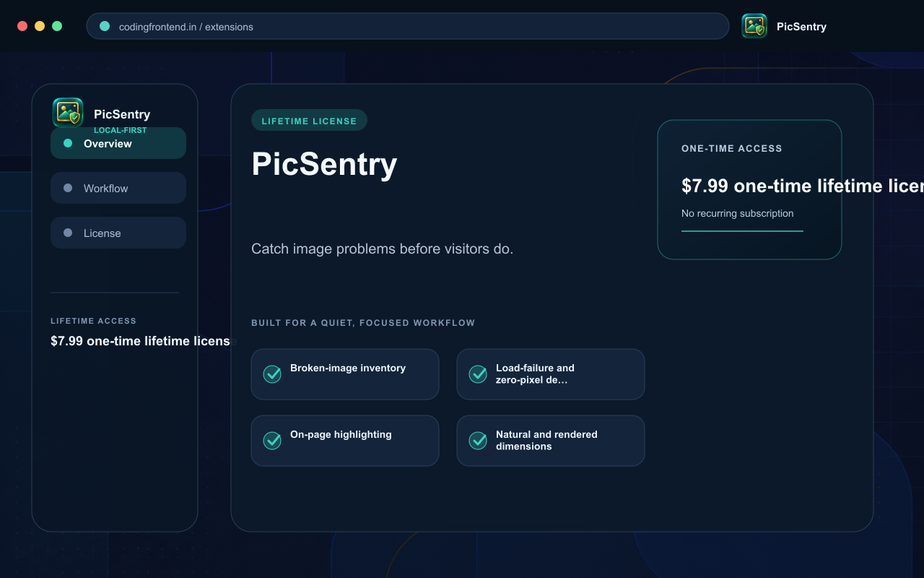This screenshot has width=924, height=578.
Task: Click the checkmark icon beside Natural and rendered dimensions
Action: click(x=478, y=441)
